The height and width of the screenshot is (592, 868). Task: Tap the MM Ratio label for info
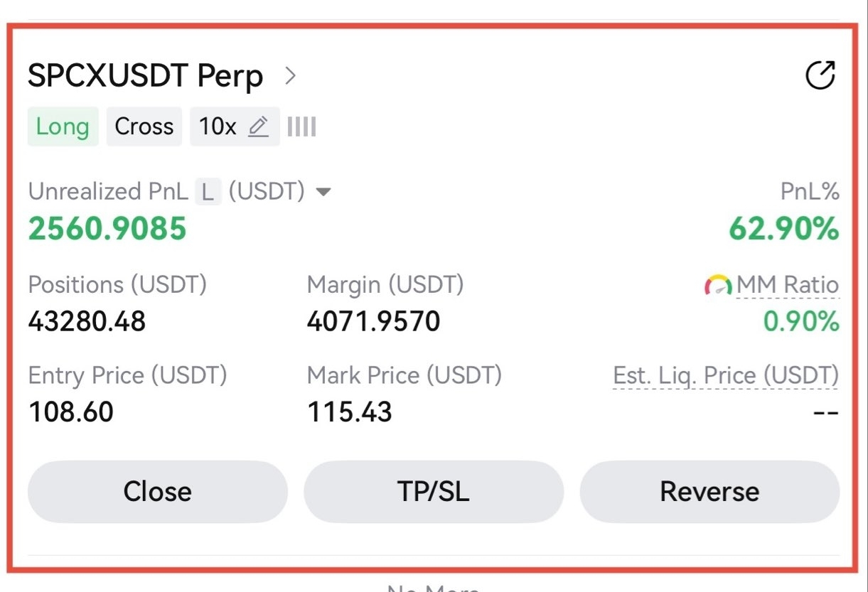coord(788,286)
